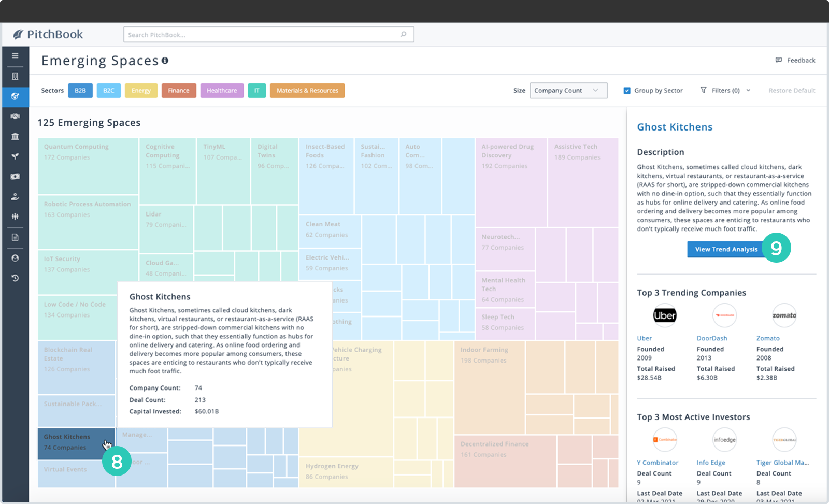This screenshot has width=829, height=504.
Task: Open the hamburger menu in the sidebar
Action: coord(15,55)
